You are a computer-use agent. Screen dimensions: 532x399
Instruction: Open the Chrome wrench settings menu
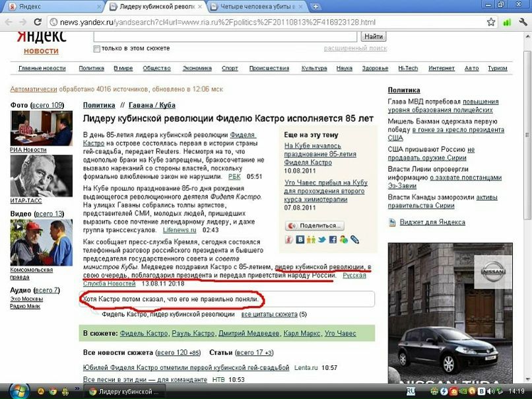[x=522, y=22]
